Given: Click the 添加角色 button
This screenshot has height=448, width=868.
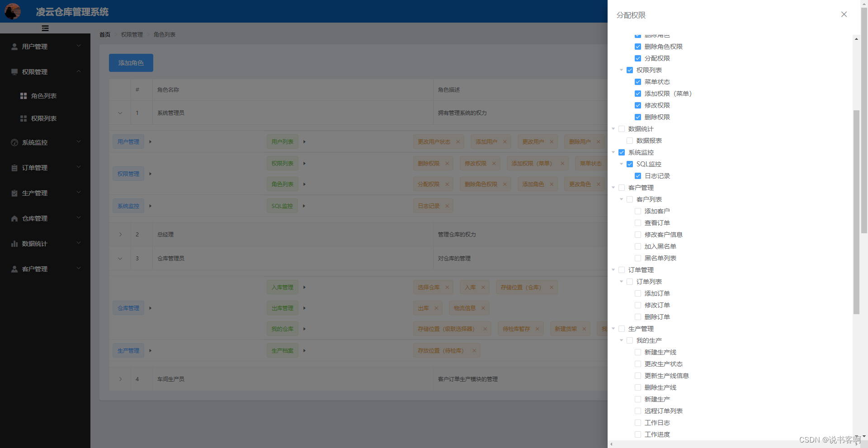Looking at the screenshot, I should [x=131, y=63].
